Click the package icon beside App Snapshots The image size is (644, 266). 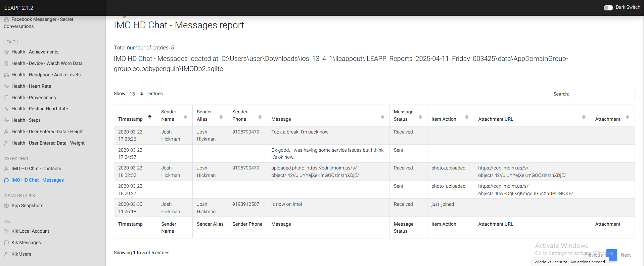click(x=6, y=206)
